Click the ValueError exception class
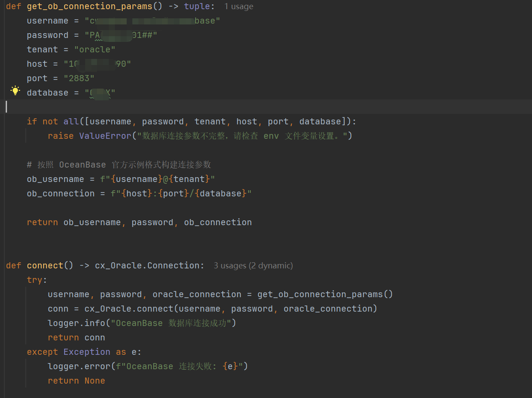Screen dimensions: 532x398 point(105,136)
